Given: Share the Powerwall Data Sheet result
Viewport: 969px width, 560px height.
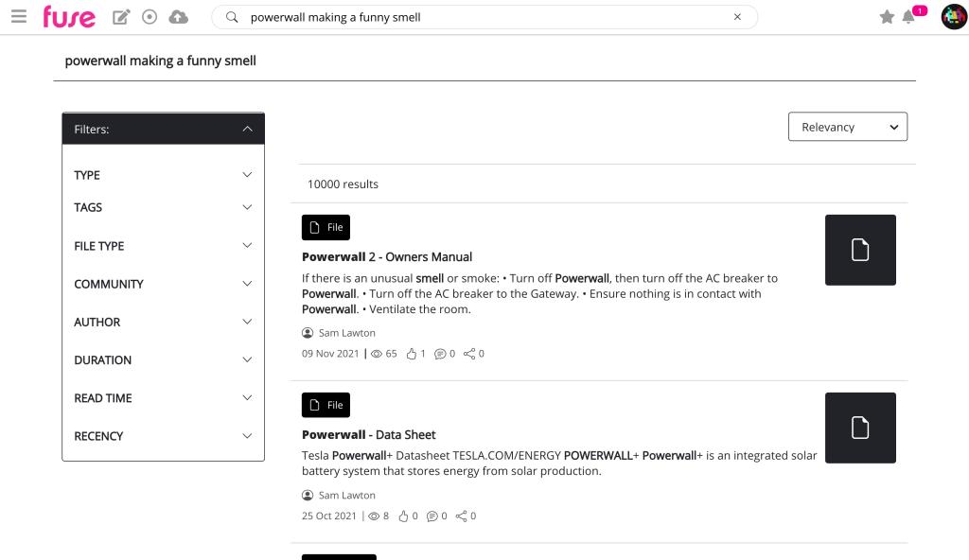Looking at the screenshot, I should point(463,516).
